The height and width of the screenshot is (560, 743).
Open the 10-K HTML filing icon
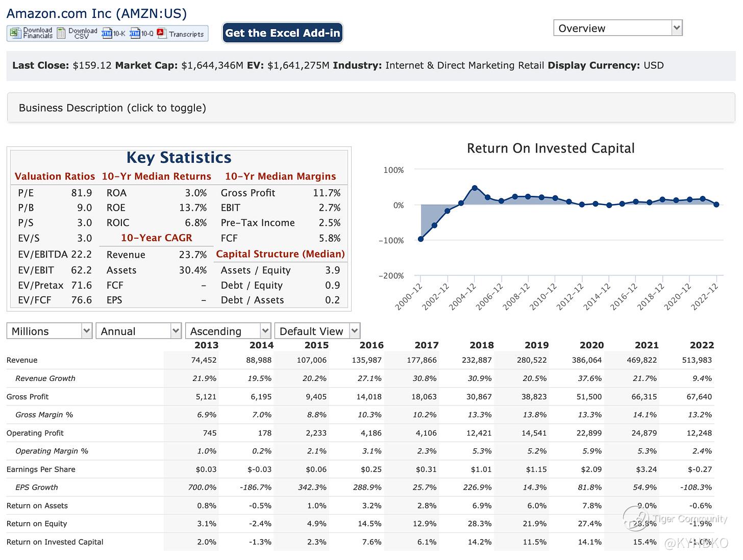(x=107, y=34)
